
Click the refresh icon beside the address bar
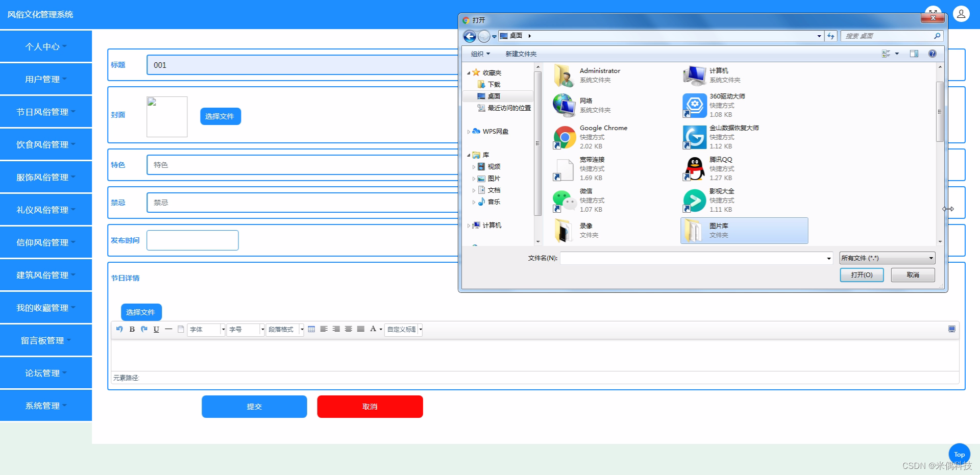[831, 36]
